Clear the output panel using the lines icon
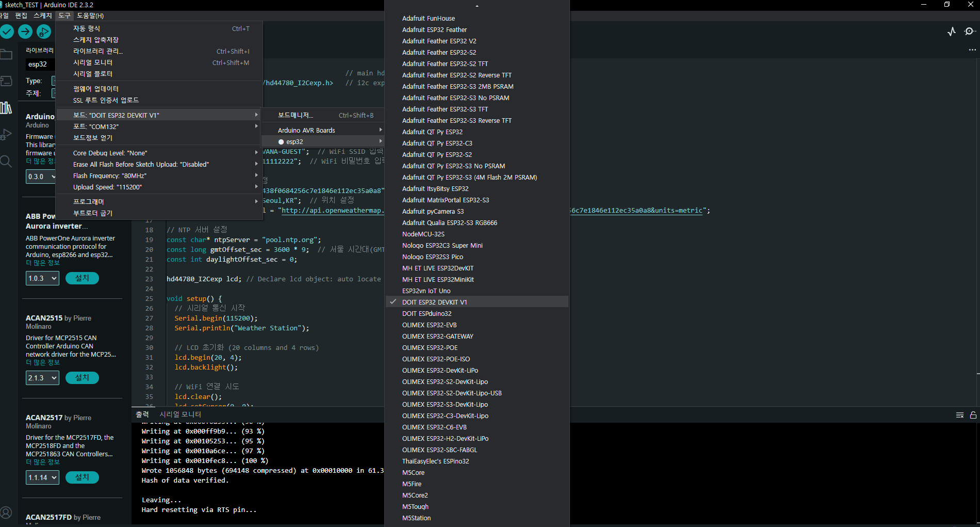The width and height of the screenshot is (980, 527). 960,415
